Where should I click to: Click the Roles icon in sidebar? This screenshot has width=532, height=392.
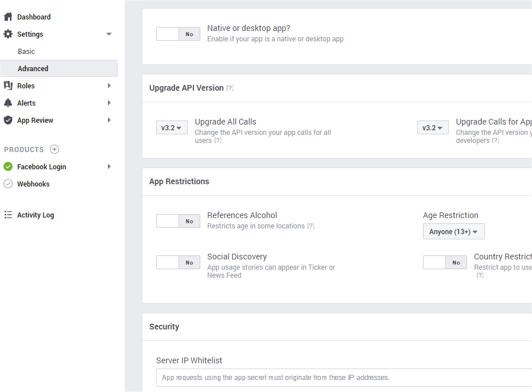point(8,86)
